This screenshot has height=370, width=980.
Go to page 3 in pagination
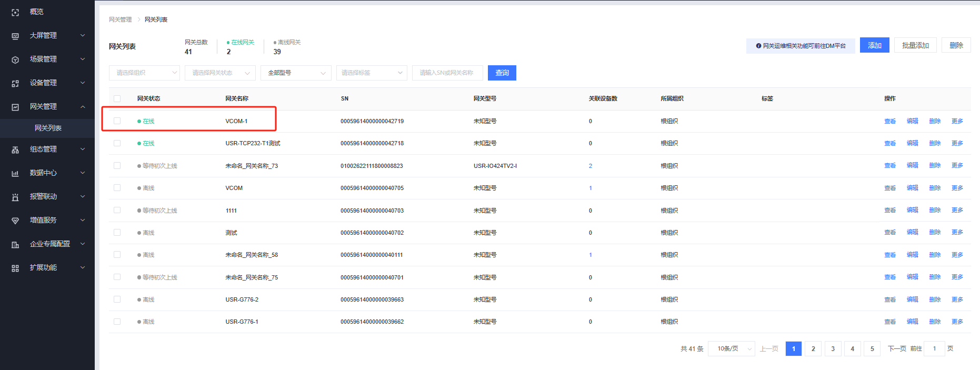tap(833, 348)
